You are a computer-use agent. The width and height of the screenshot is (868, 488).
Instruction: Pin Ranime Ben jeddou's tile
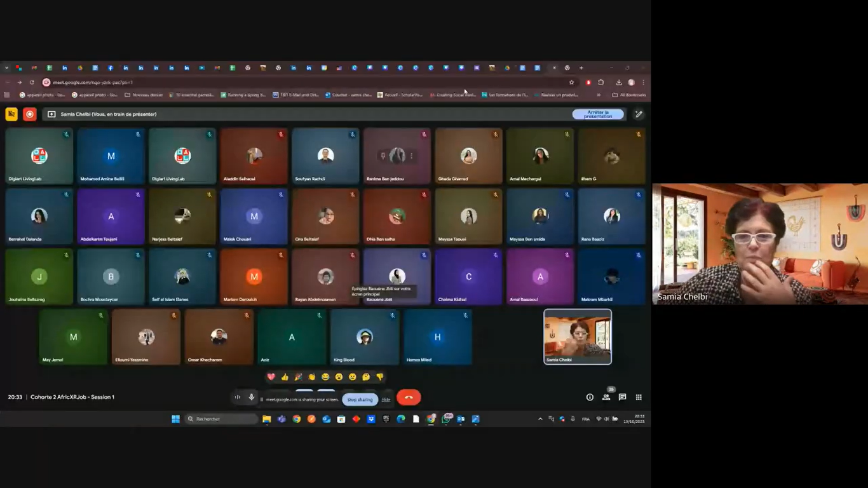383,156
